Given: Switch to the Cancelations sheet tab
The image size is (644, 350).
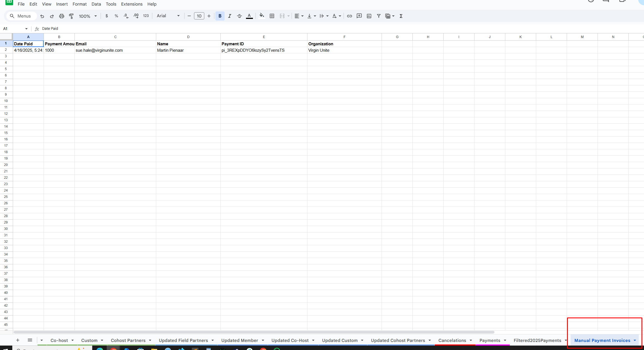Looking at the screenshot, I should (x=452, y=340).
